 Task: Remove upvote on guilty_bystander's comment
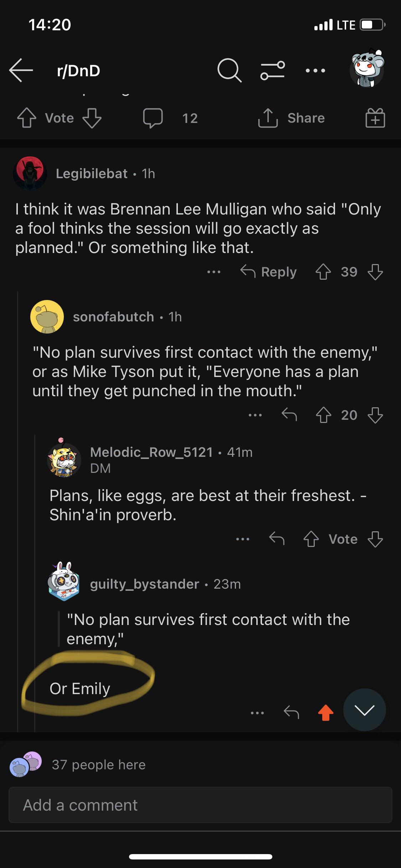pos(325,712)
